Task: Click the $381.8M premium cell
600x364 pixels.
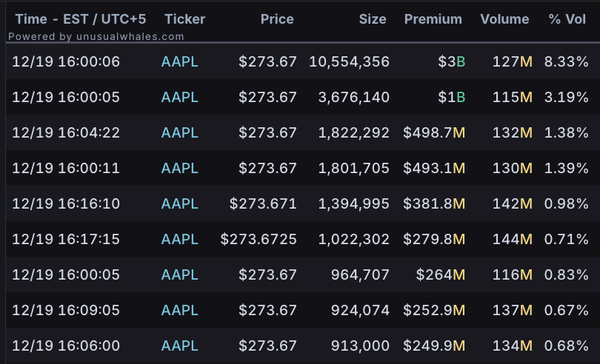Action: click(434, 203)
